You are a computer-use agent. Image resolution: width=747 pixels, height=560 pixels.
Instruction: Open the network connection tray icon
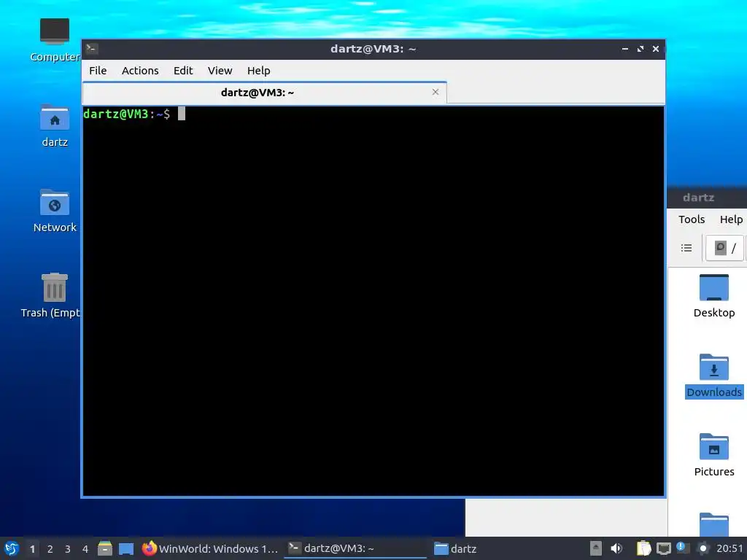[x=663, y=548]
